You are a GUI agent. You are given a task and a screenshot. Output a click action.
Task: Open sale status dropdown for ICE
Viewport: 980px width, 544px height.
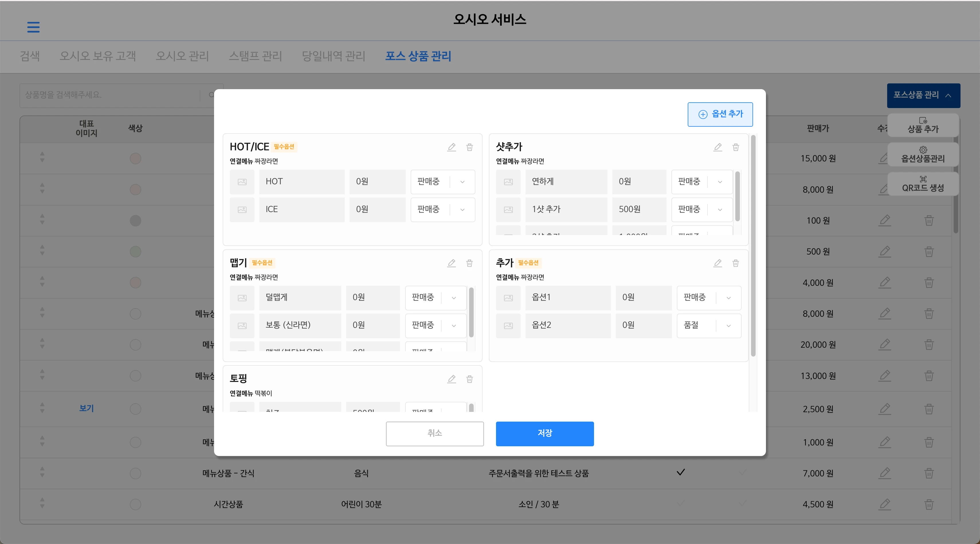point(443,210)
